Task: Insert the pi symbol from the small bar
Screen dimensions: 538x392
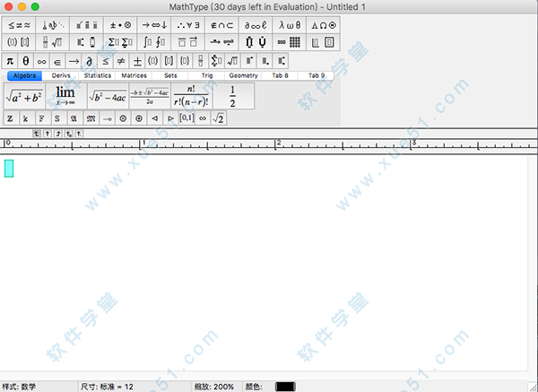Action: point(10,61)
